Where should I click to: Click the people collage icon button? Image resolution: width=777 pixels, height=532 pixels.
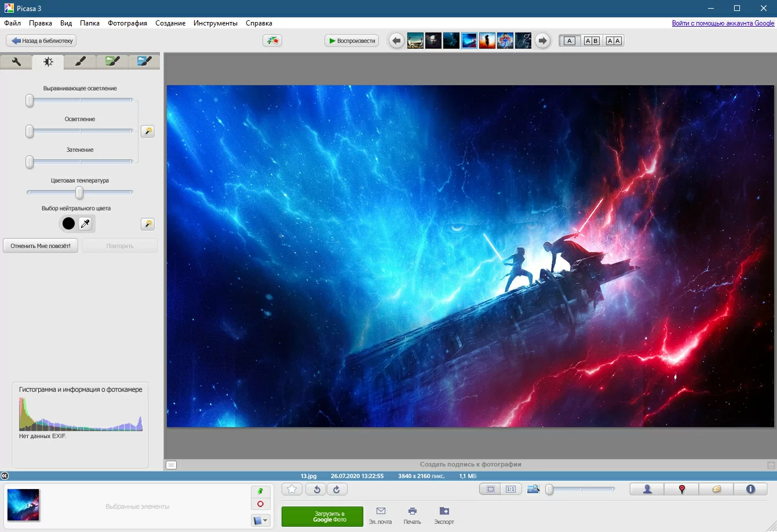pos(272,41)
